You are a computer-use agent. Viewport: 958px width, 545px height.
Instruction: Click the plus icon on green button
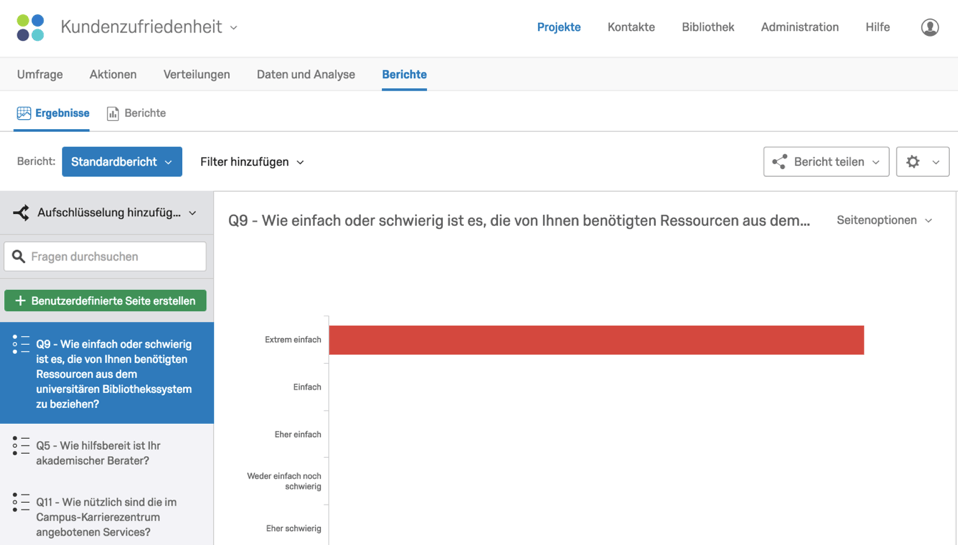point(20,301)
